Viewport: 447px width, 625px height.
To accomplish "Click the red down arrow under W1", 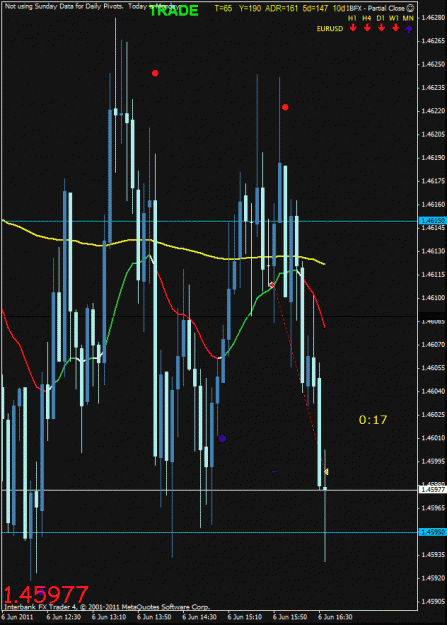I will pyautogui.click(x=395, y=28).
